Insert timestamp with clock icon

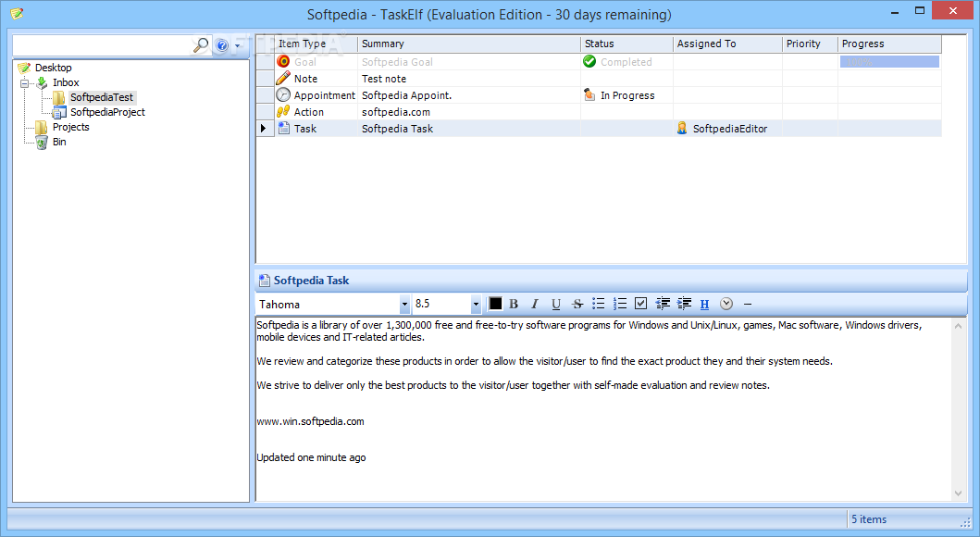[726, 304]
